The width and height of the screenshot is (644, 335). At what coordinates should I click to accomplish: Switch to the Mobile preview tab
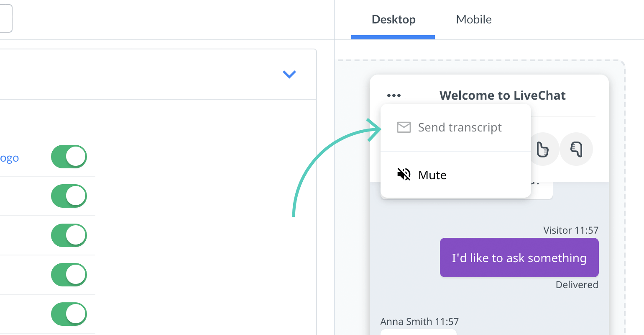tap(473, 19)
